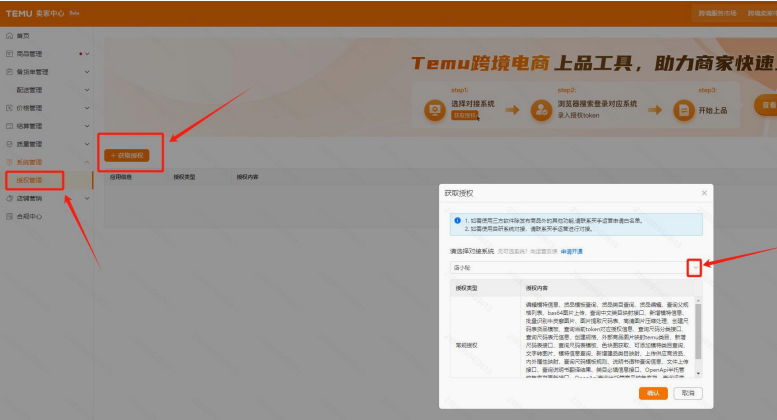This screenshot has width=777, height=420.
Task: Confirm with the orange 确认 button
Action: point(653,393)
